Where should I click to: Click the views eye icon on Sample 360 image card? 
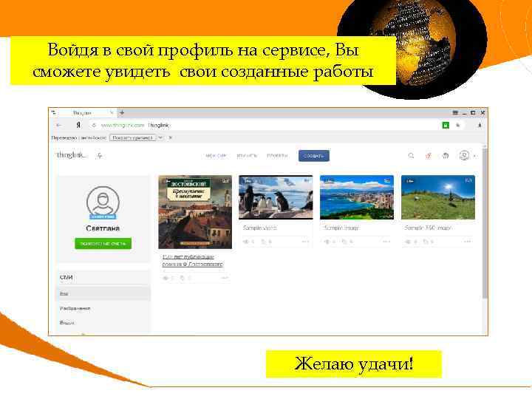click(x=409, y=242)
